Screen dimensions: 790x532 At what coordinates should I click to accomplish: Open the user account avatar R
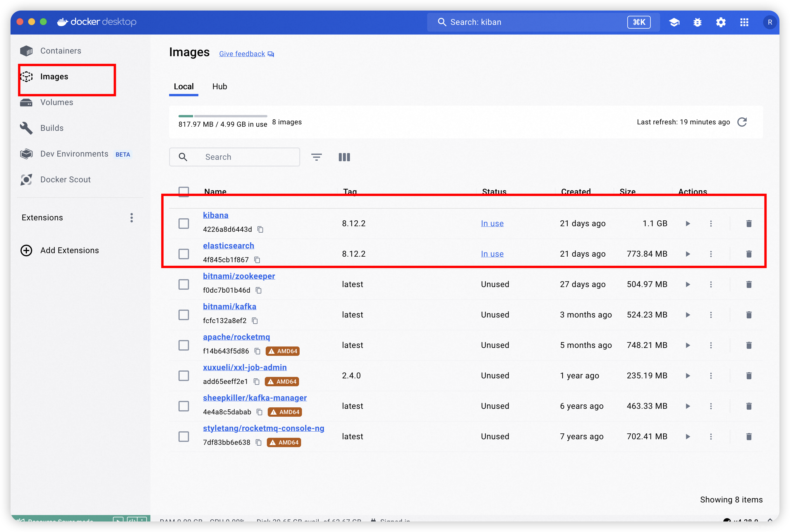click(x=770, y=23)
